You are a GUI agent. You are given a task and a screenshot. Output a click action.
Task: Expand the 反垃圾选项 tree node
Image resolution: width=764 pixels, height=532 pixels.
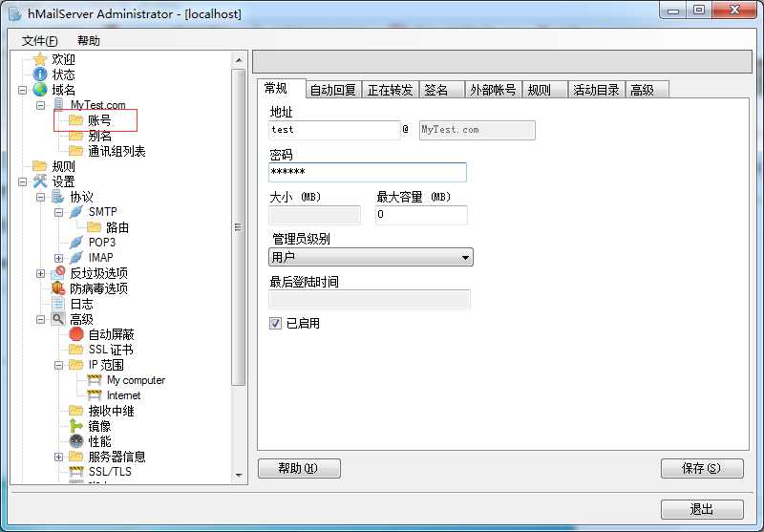[40, 273]
